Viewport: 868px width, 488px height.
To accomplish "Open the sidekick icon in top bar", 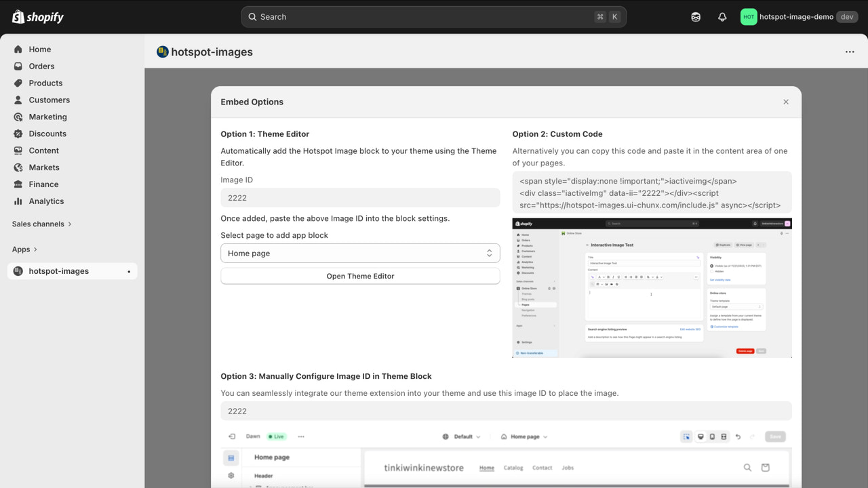I will pyautogui.click(x=696, y=17).
